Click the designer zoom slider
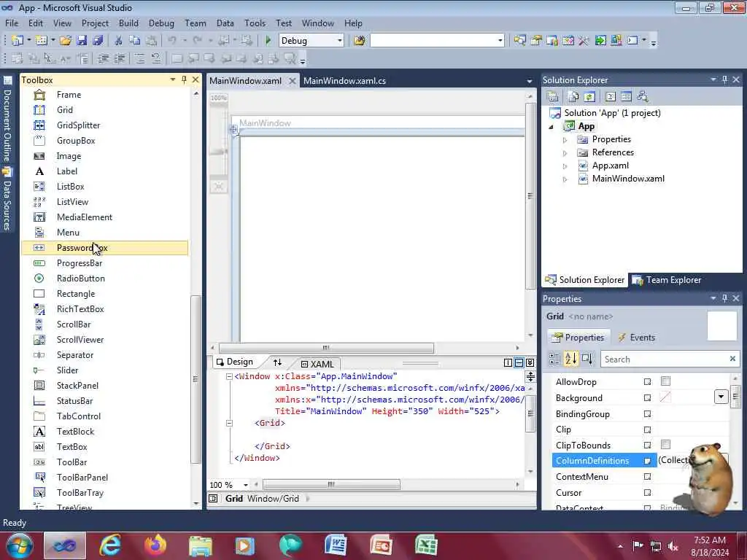The width and height of the screenshot is (747, 560). [219, 152]
